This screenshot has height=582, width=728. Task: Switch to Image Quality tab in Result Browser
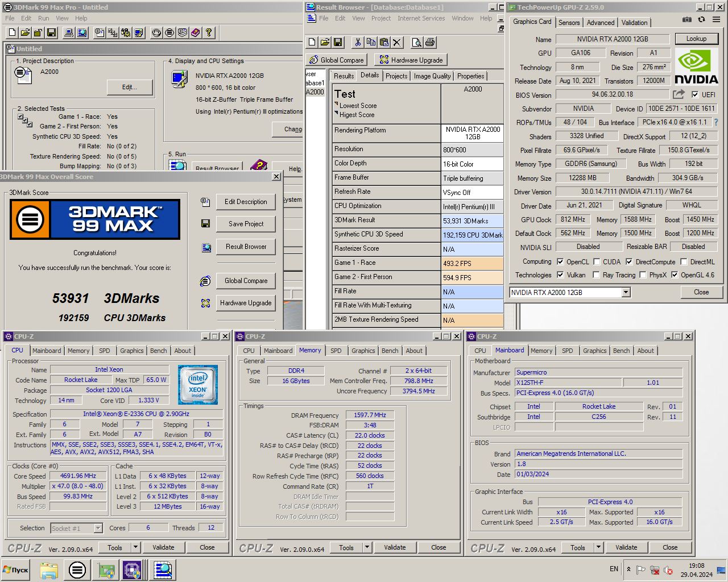coord(432,76)
